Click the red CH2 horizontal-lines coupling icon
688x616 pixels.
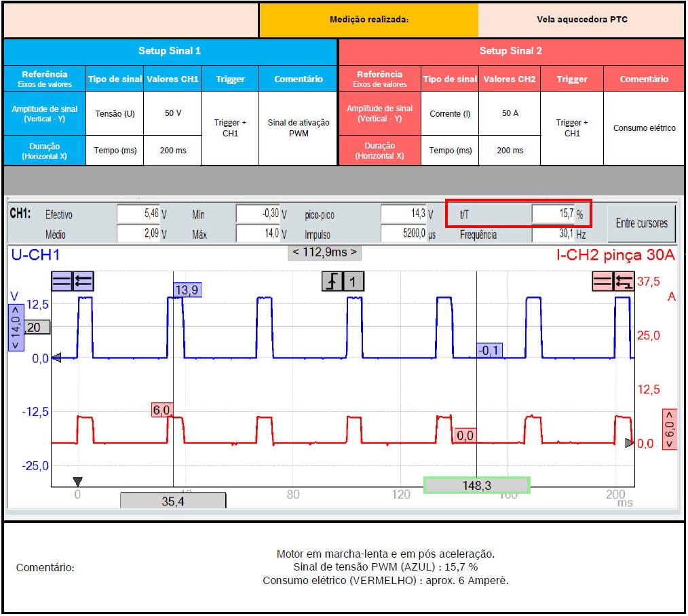[x=603, y=282]
